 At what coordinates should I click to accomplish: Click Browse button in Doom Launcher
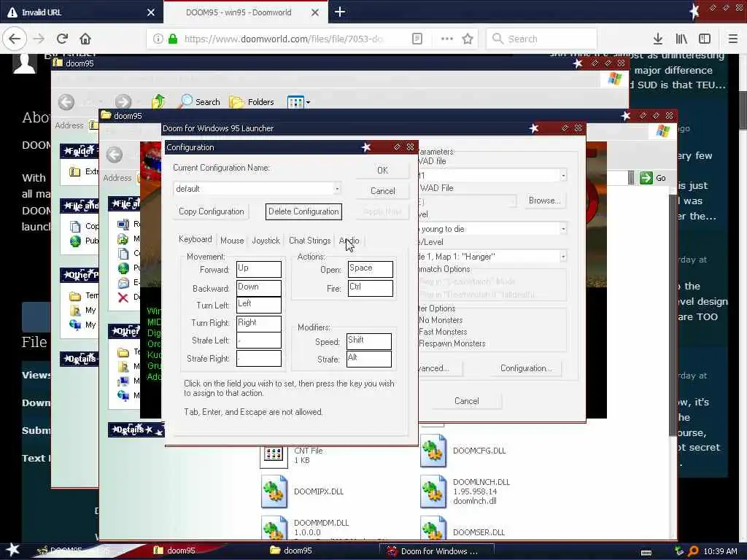(544, 201)
